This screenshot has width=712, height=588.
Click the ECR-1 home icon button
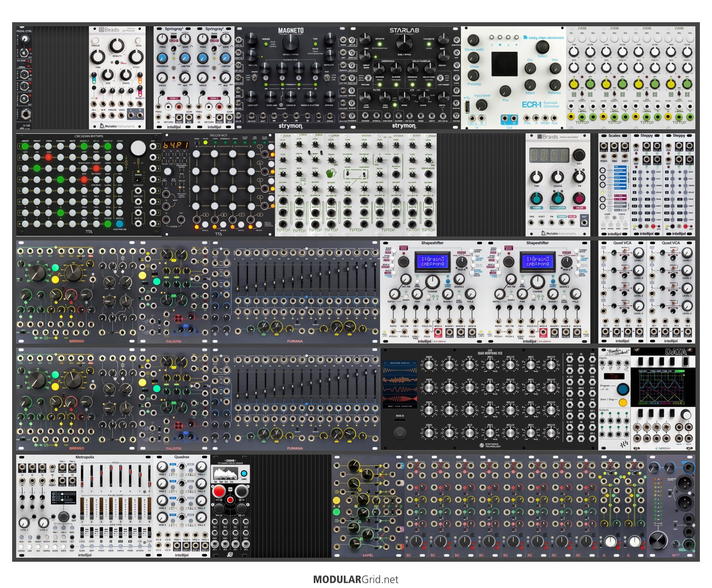point(491,37)
